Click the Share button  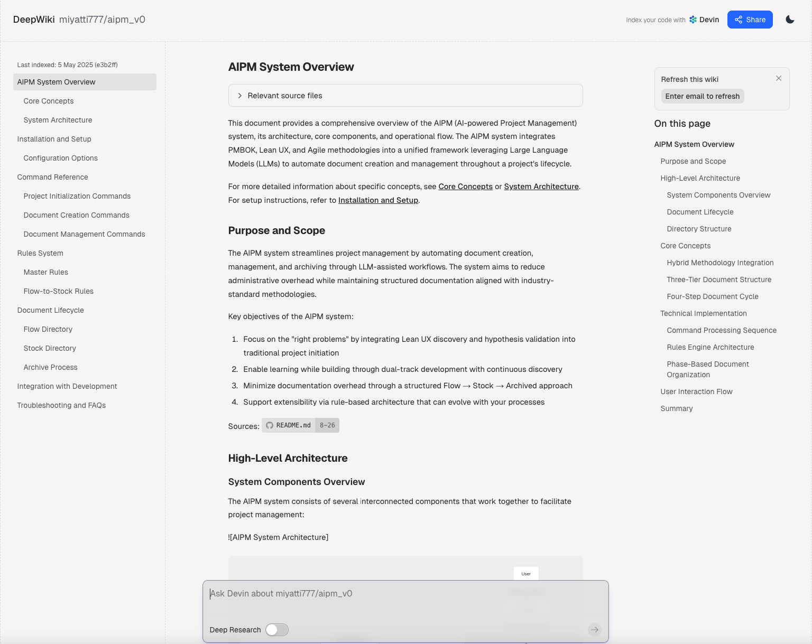pos(750,20)
